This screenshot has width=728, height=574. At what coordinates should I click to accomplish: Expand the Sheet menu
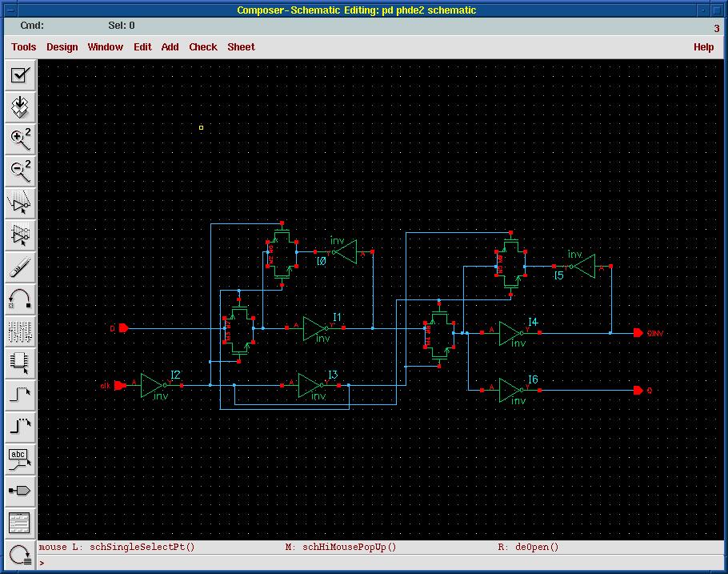pos(241,47)
